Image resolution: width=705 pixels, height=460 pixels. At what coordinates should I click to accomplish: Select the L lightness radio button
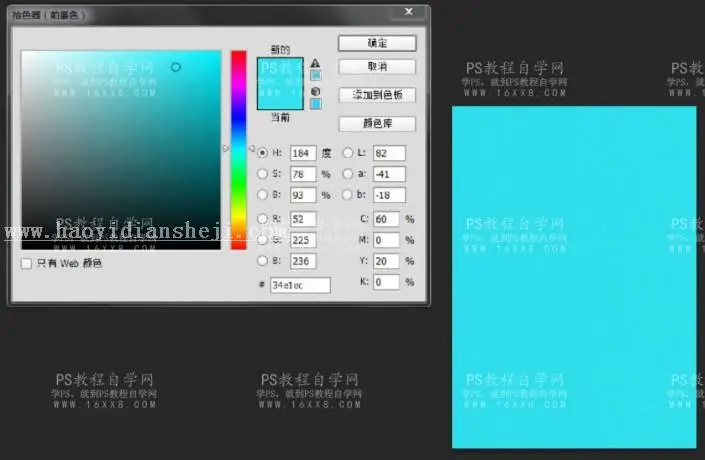click(x=348, y=153)
